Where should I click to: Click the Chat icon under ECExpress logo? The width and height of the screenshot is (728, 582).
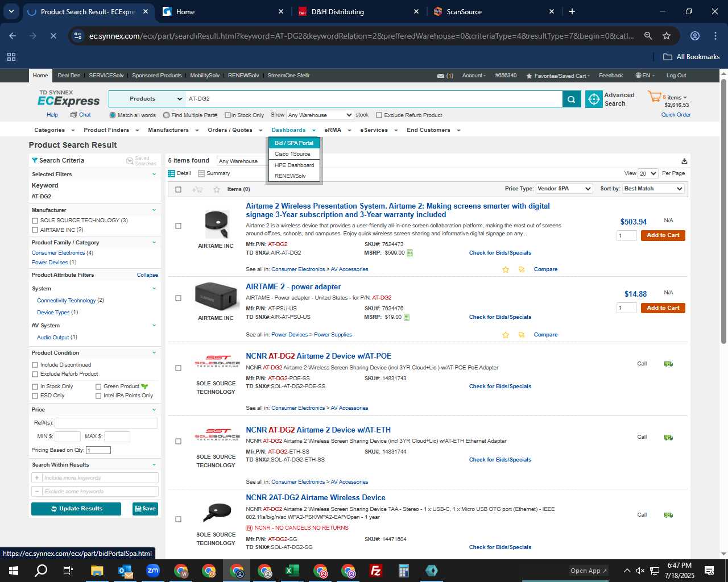coord(73,115)
